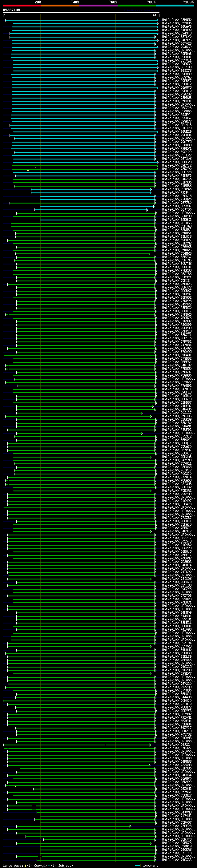
Task: Click the white query sequence ruler bar
Action: click(x=81, y=13)
